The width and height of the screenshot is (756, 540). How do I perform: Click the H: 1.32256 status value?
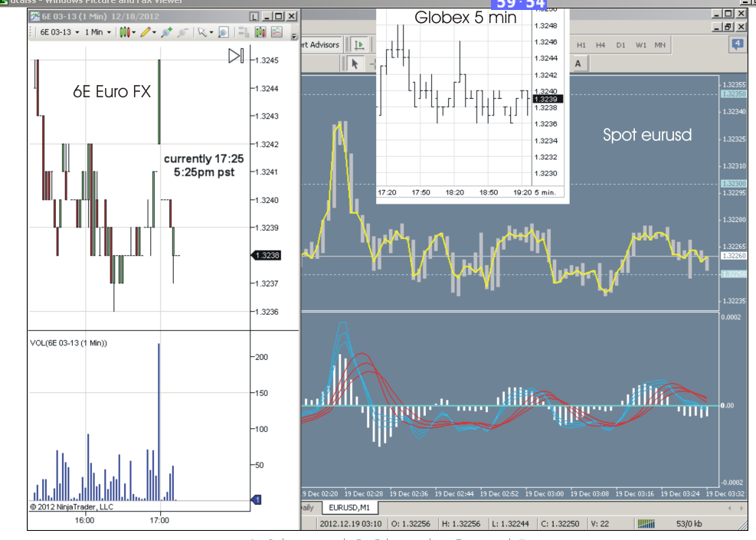460,524
